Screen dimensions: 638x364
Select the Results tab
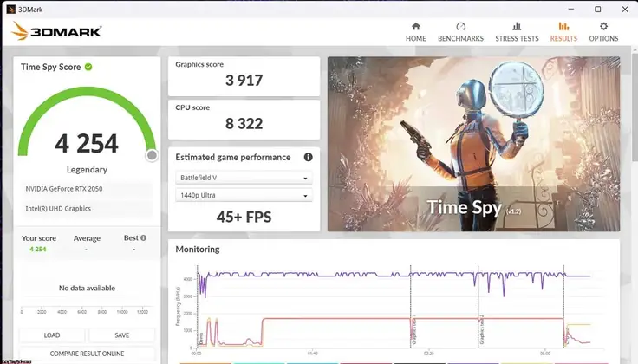click(563, 32)
